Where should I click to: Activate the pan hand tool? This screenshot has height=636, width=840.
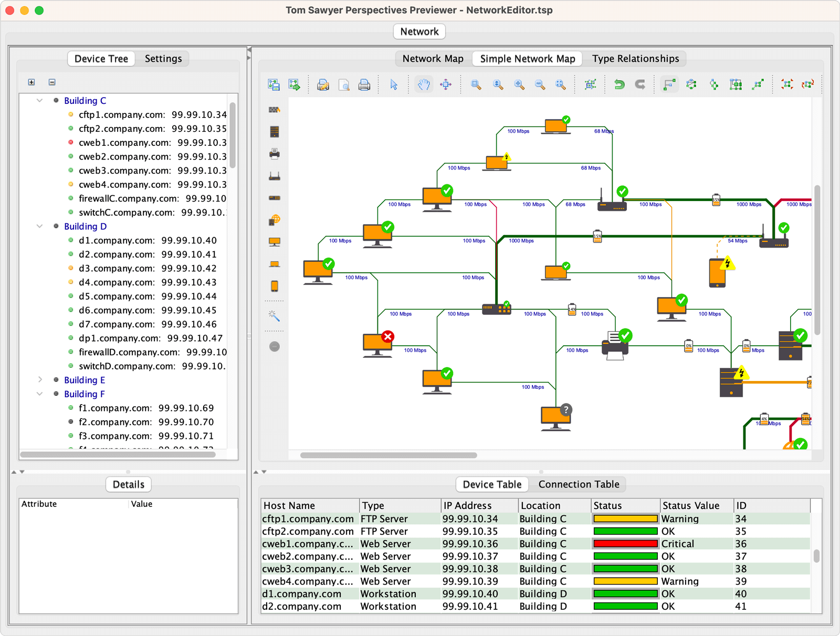424,84
